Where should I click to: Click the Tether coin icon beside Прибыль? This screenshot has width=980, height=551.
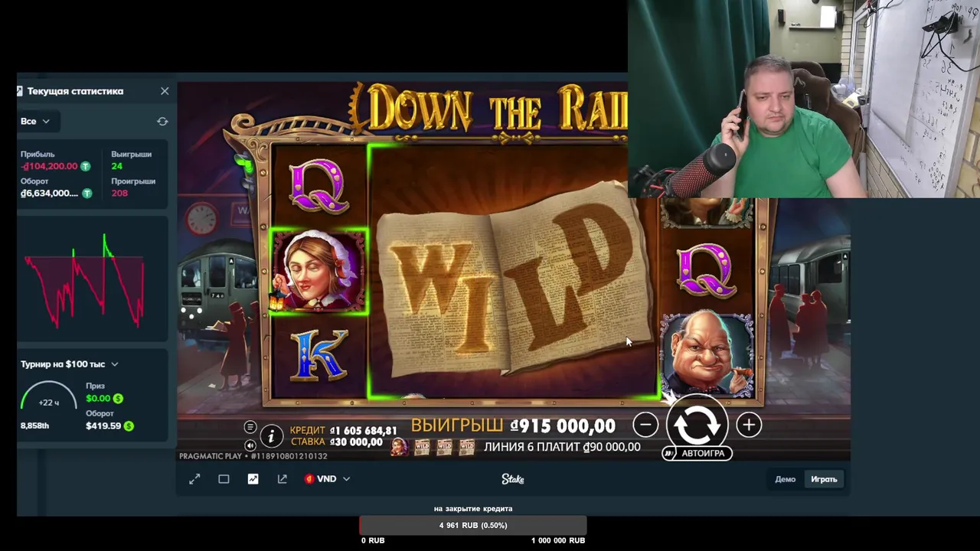pyautogui.click(x=85, y=166)
